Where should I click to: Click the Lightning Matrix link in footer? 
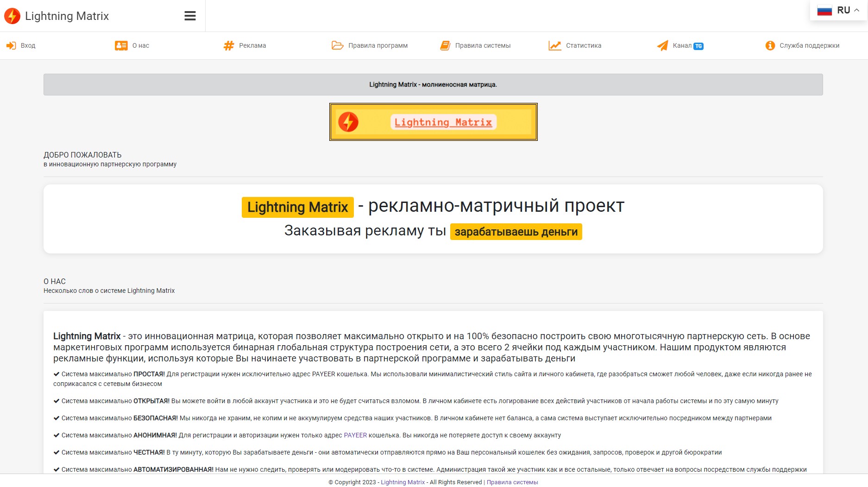point(403,482)
